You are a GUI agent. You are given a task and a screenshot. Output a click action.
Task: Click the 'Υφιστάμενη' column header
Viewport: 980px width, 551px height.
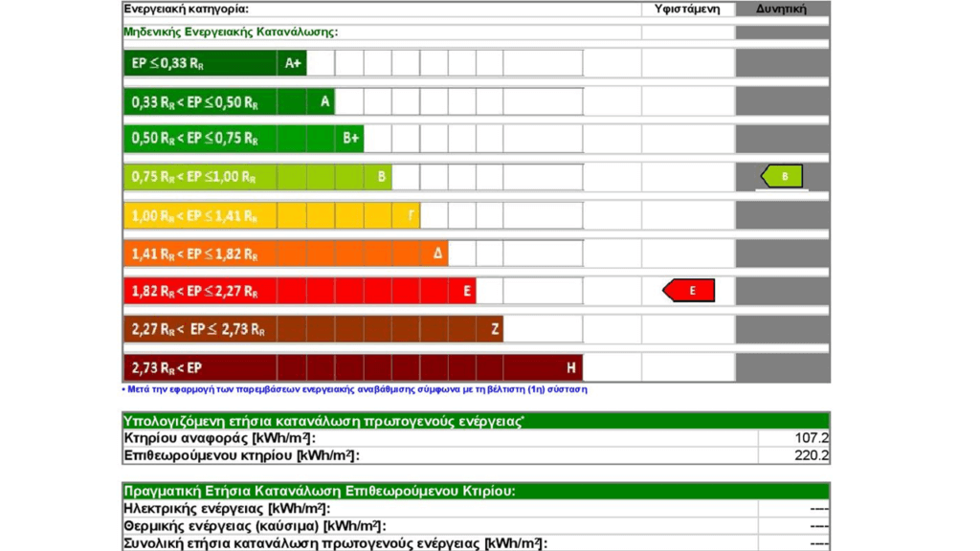click(687, 9)
